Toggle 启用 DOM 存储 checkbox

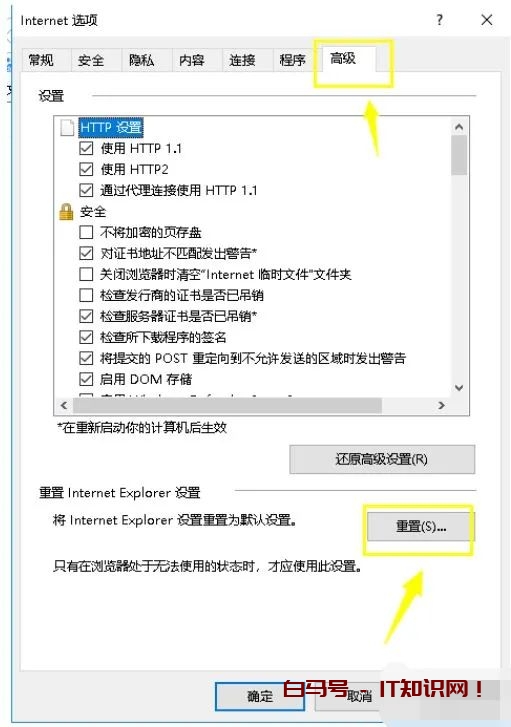point(86,379)
